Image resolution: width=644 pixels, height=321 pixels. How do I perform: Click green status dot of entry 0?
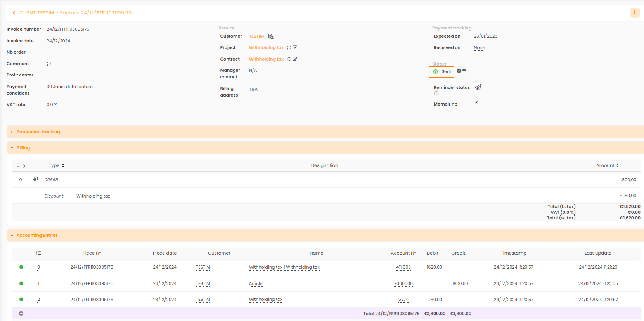click(x=21, y=267)
